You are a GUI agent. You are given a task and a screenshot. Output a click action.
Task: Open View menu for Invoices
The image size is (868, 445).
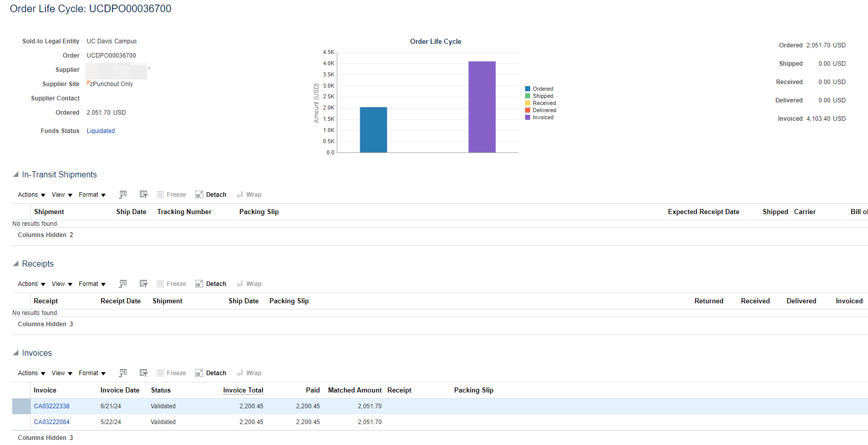[x=62, y=373]
